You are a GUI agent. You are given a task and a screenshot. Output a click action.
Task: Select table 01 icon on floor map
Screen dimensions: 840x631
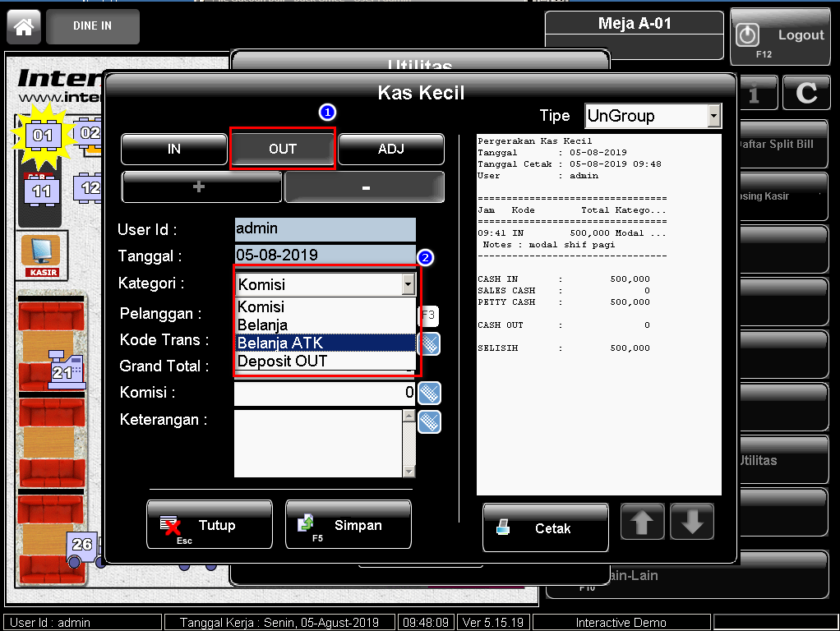click(43, 135)
